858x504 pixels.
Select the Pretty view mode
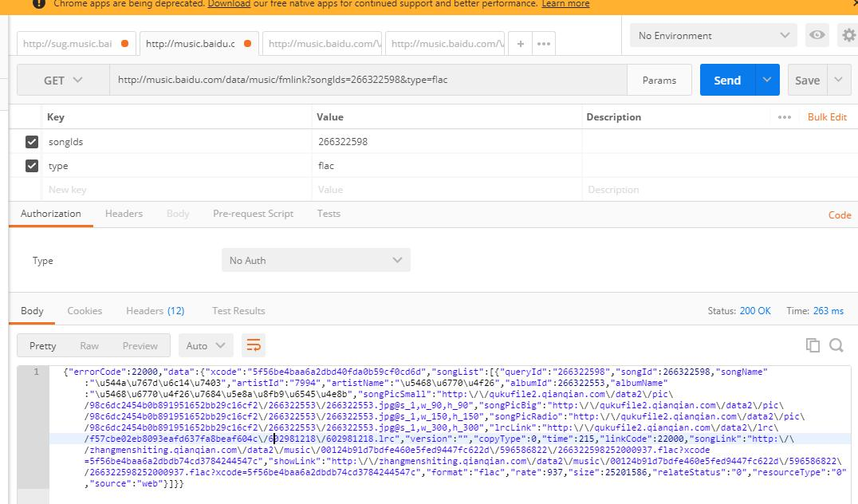(43, 345)
